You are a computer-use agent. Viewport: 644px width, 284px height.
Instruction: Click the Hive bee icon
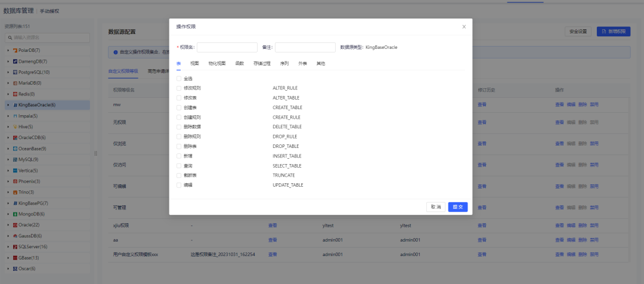tap(15, 126)
